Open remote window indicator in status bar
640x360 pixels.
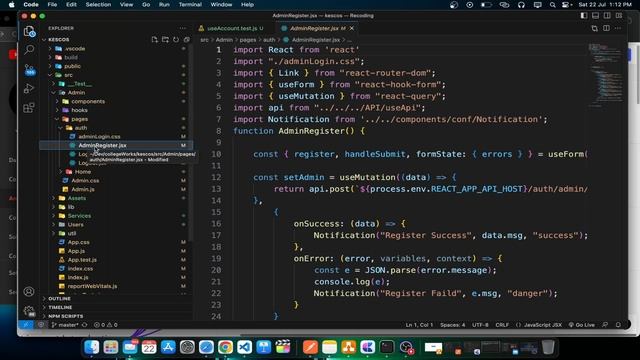point(26,325)
